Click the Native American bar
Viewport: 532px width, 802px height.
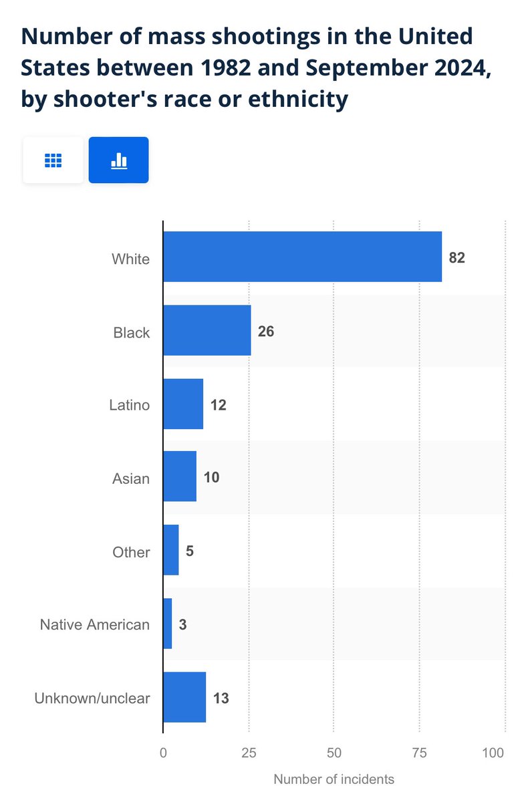pos(168,624)
